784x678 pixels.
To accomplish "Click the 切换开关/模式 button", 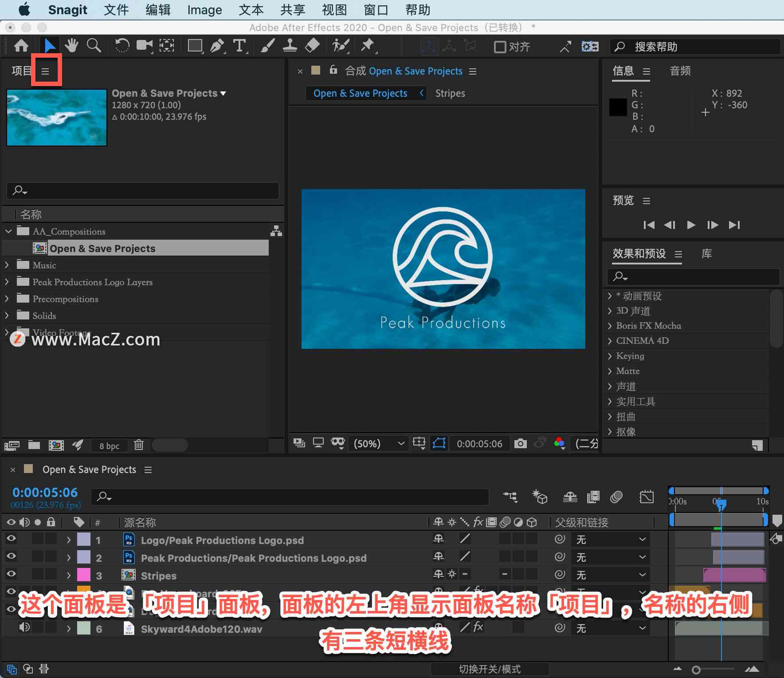I will coord(490,669).
